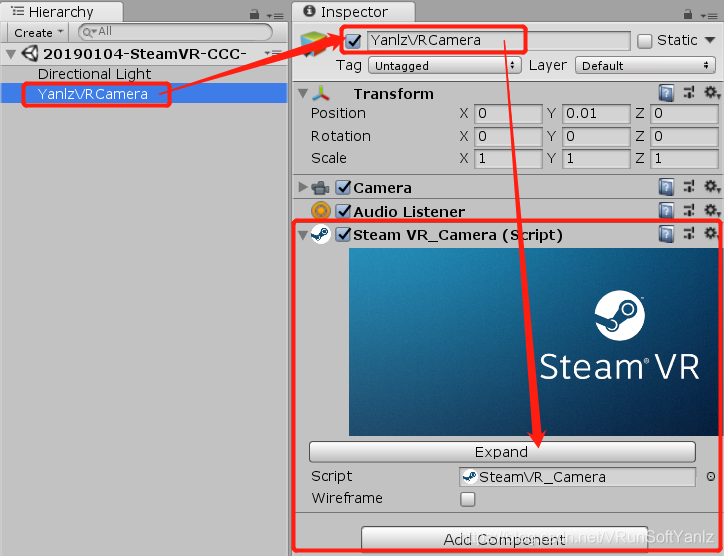
Task: Click the Audio Listener component title
Action: coord(409,212)
